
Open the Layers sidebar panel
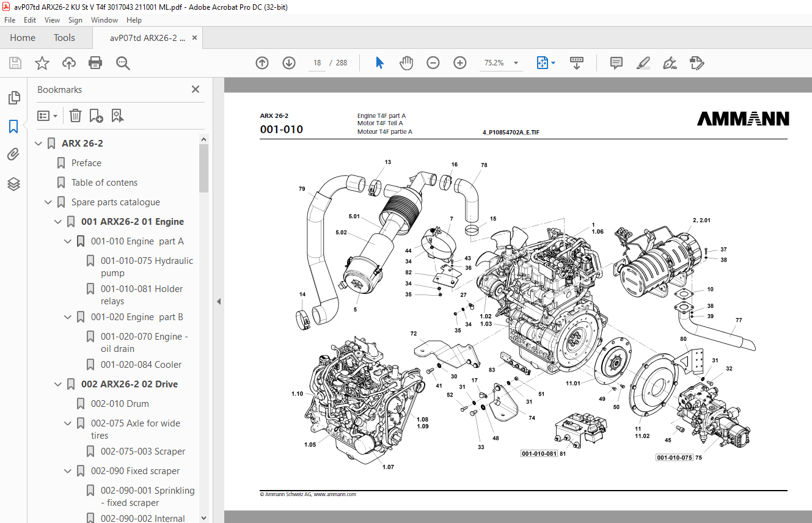pyautogui.click(x=13, y=184)
